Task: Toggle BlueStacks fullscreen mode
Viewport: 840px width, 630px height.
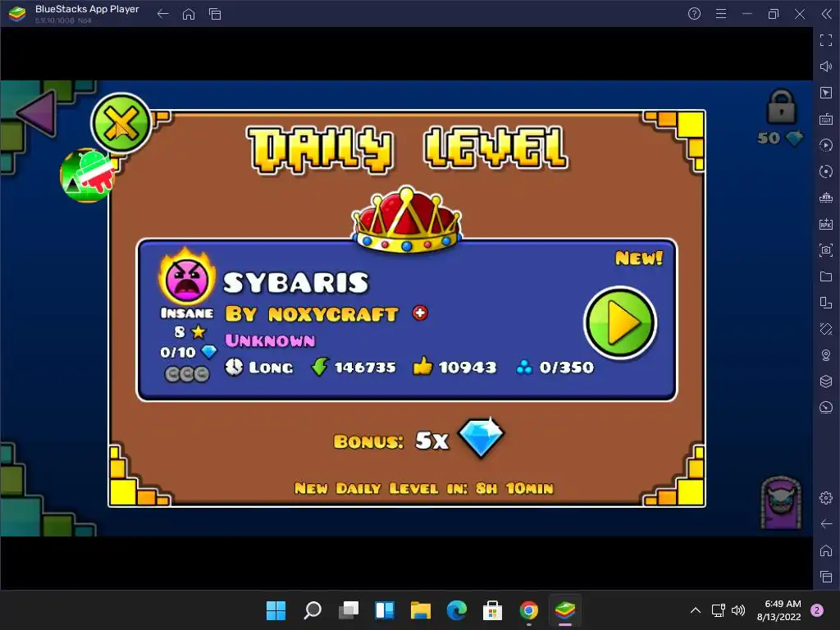Action: click(826, 40)
